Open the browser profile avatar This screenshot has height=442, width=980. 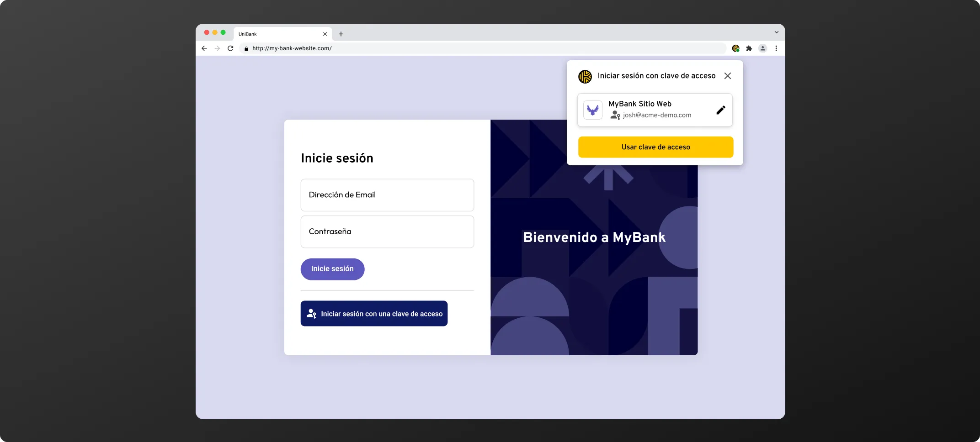point(762,48)
